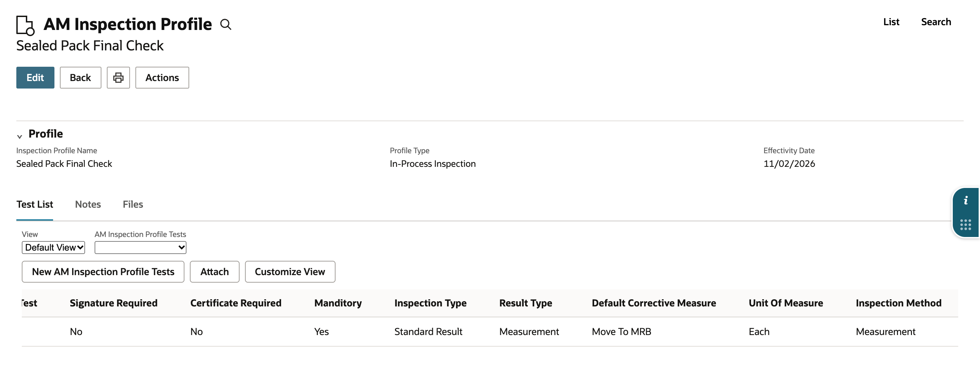The width and height of the screenshot is (980, 365).
Task: Collapse the Profile section chevron
Action: pyautogui.click(x=19, y=136)
